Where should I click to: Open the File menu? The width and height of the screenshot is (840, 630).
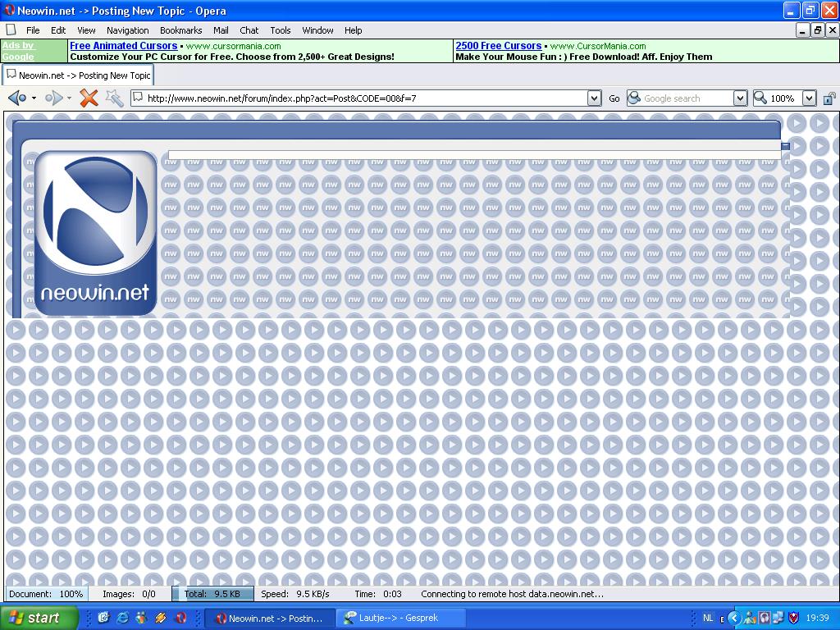point(33,30)
